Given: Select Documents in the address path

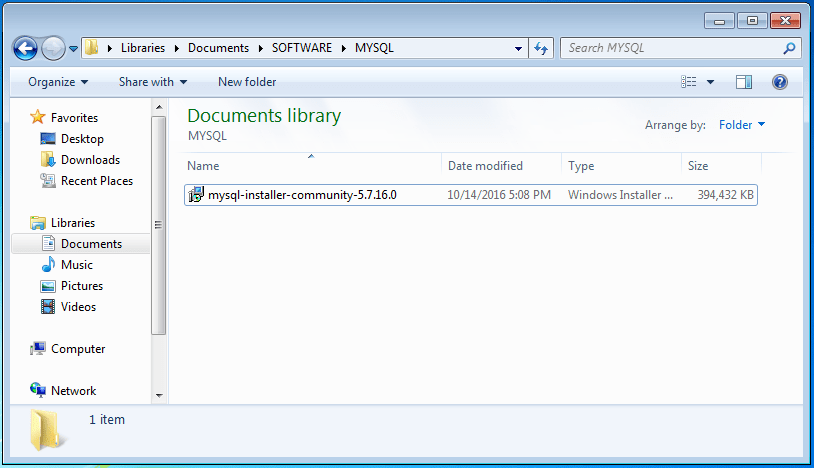Looking at the screenshot, I should click(218, 48).
